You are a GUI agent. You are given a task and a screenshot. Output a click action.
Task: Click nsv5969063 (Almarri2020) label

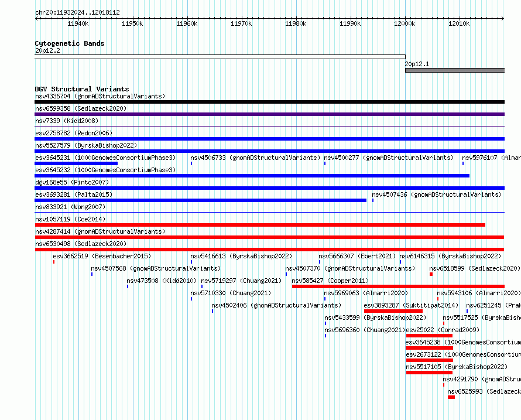tap(366, 293)
